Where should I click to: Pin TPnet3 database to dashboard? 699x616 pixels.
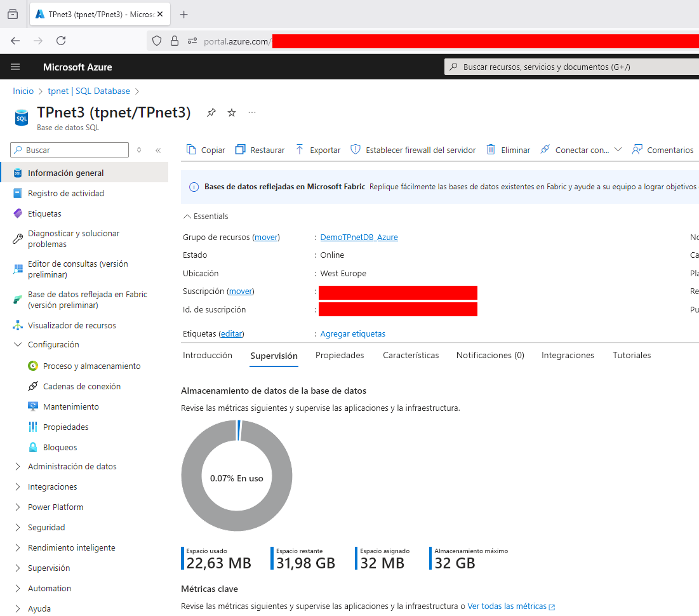pos(211,112)
